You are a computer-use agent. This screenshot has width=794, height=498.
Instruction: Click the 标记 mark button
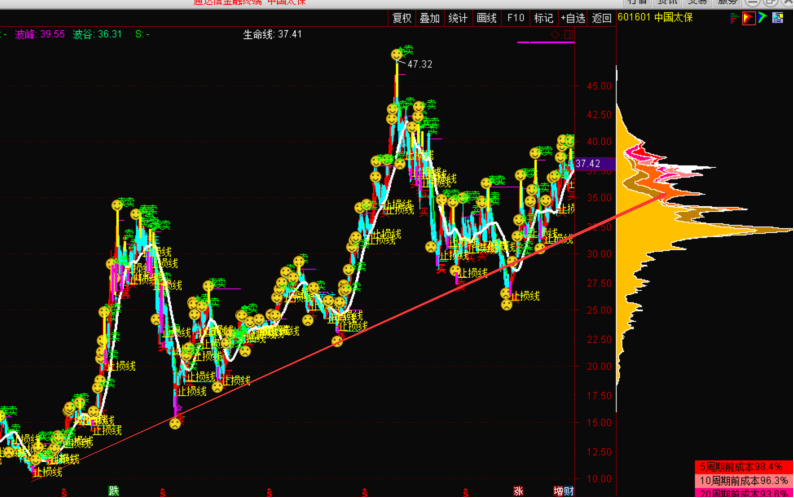click(x=544, y=17)
